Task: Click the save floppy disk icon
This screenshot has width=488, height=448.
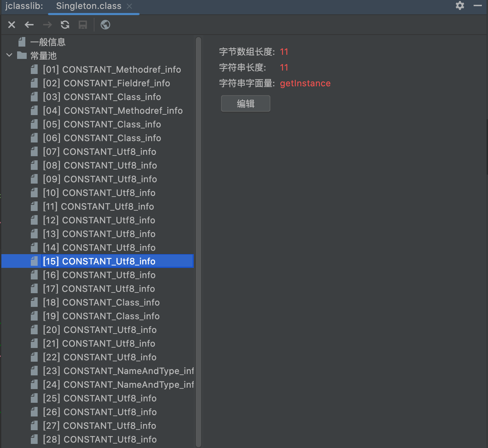Action: (83, 25)
